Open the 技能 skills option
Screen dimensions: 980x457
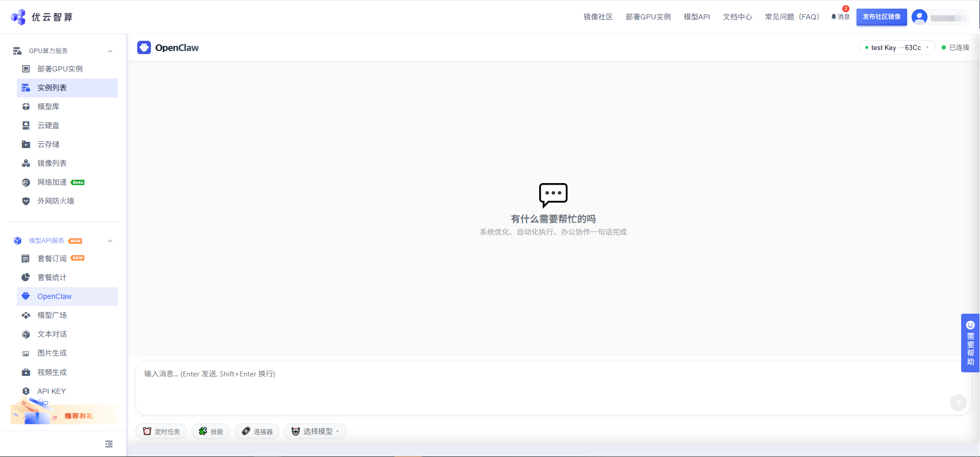click(211, 431)
